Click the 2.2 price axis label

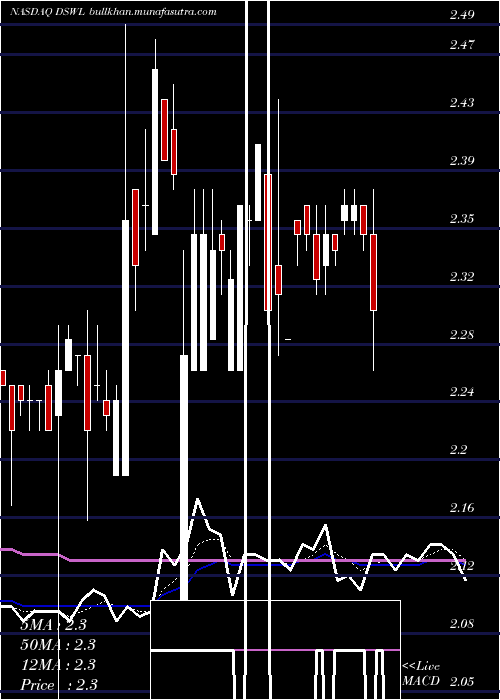tap(460, 450)
